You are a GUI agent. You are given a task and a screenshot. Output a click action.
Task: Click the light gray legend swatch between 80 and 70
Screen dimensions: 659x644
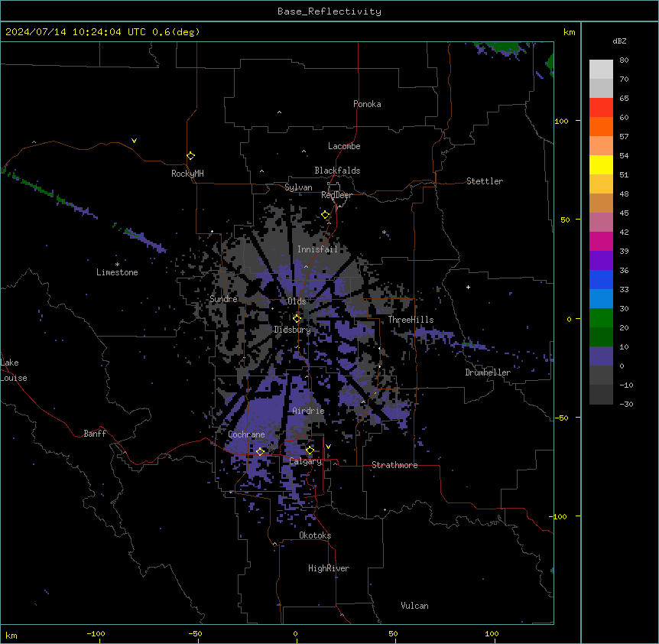601,70
